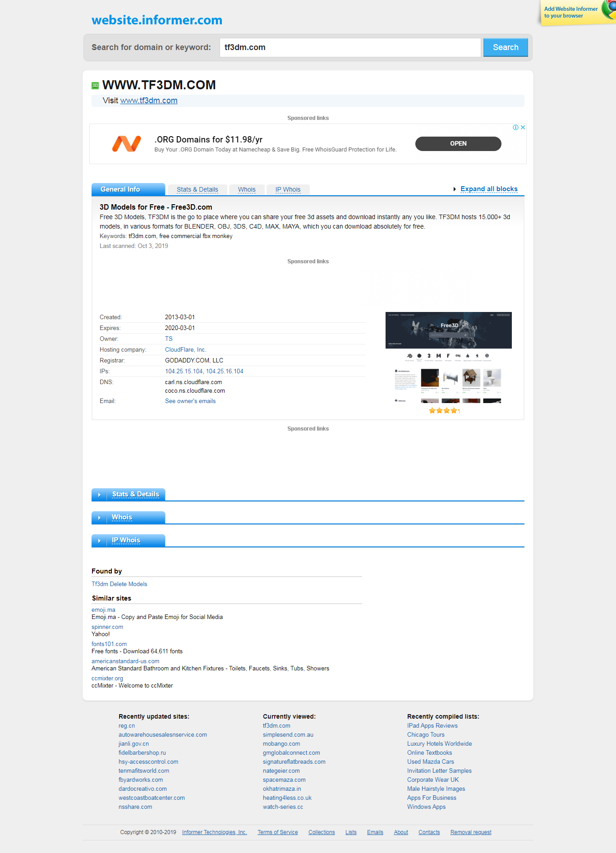
Task: Open the Whois section header
Action: click(x=122, y=518)
